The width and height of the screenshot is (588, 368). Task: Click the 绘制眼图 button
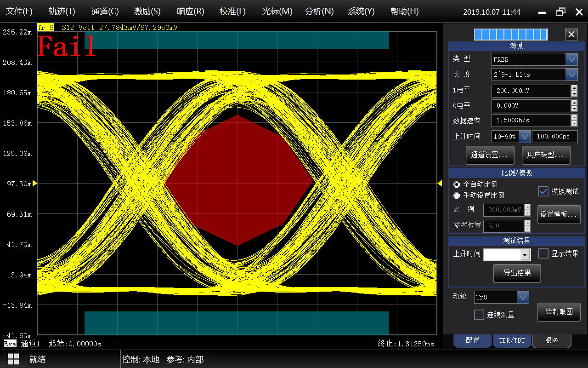coord(559,312)
